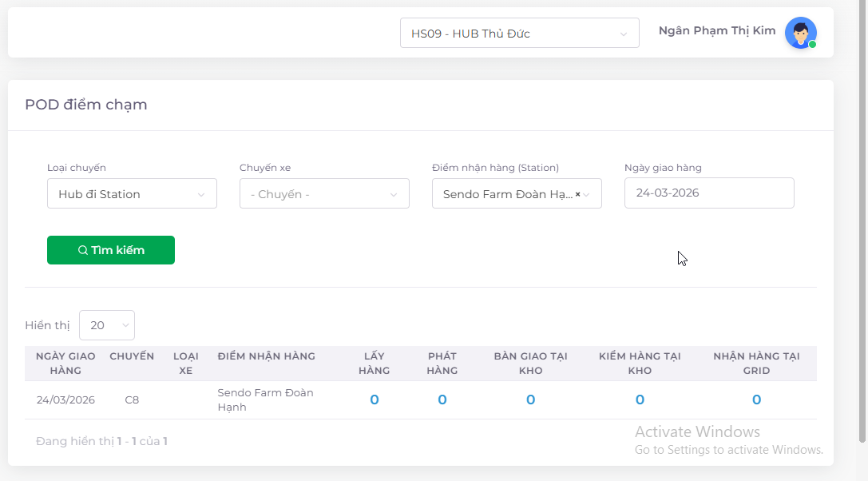
Task: Click the Phát hàng count link
Action: (x=442, y=400)
